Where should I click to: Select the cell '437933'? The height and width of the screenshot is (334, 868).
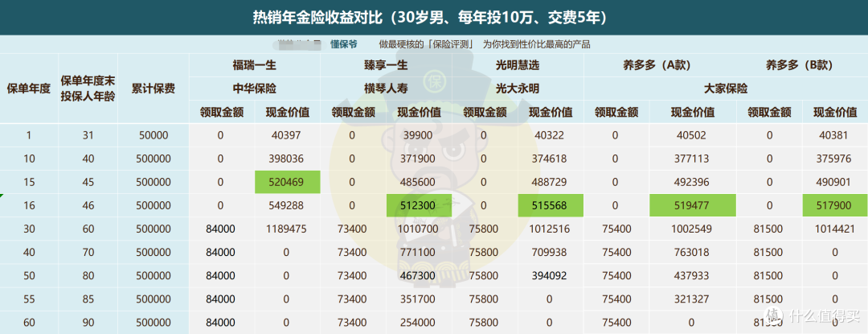click(693, 275)
